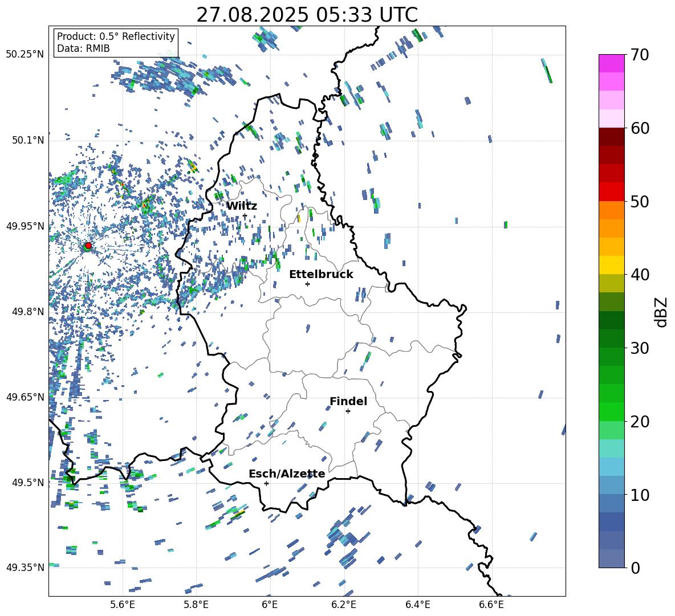Image resolution: width=675 pixels, height=616 pixels.
Task: Click the red radar site marker
Action: click(x=88, y=246)
